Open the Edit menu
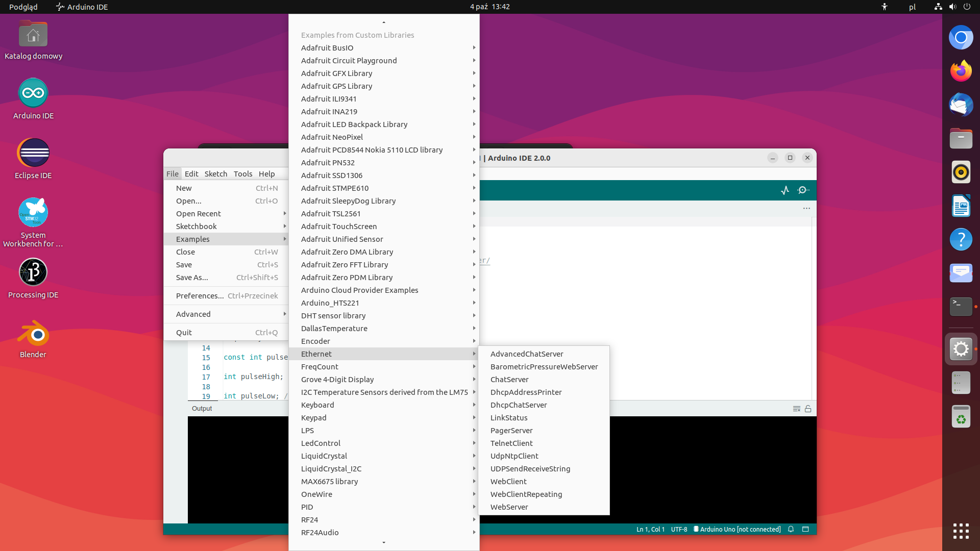This screenshot has height=551, width=980. (x=191, y=173)
